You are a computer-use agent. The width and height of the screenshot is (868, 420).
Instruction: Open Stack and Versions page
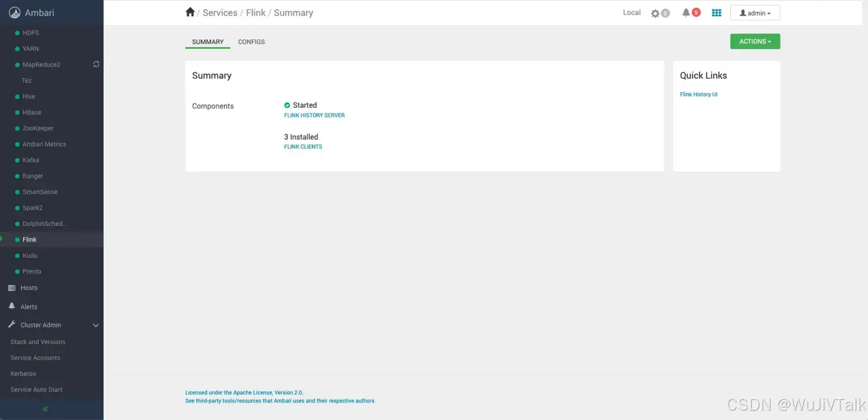pyautogui.click(x=38, y=342)
